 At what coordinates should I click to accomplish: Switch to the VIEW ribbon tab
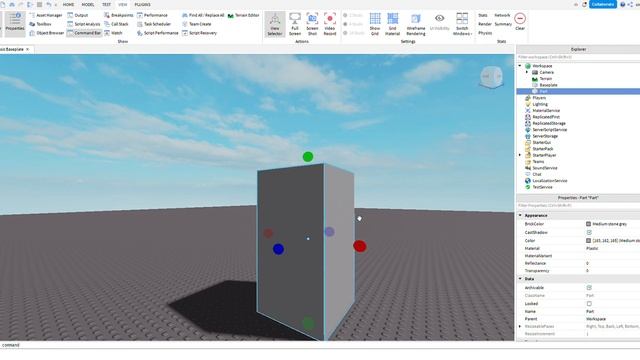tap(122, 4)
